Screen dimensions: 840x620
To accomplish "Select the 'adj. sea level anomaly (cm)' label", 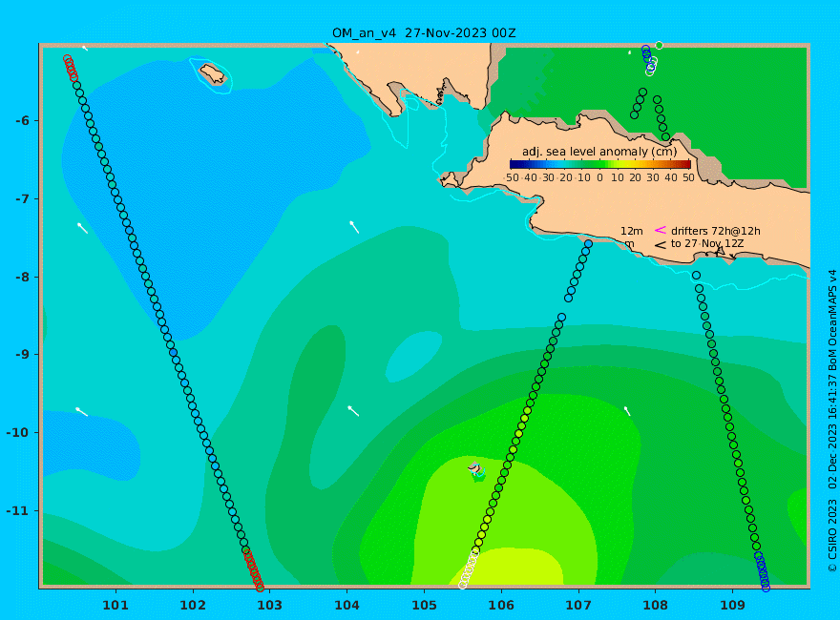I will (599, 152).
